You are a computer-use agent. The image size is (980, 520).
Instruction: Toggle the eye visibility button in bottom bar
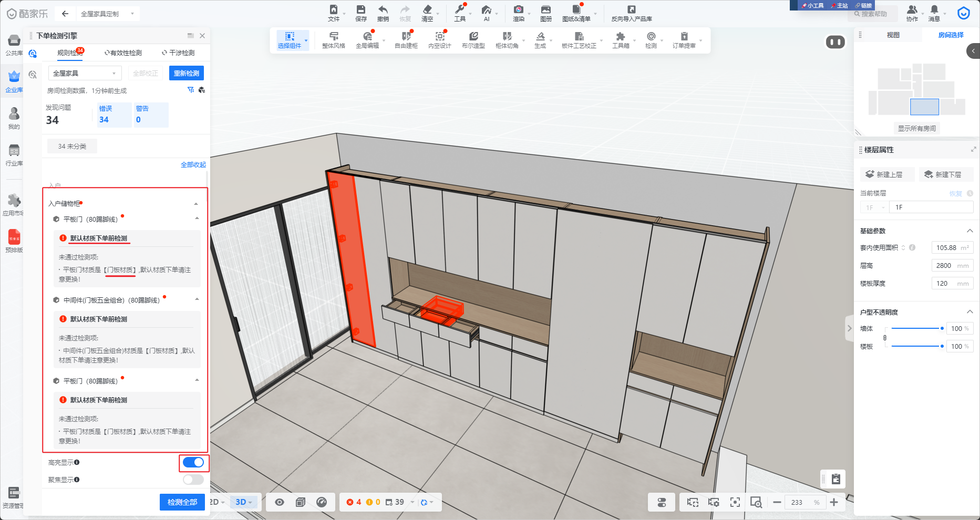[x=280, y=503]
